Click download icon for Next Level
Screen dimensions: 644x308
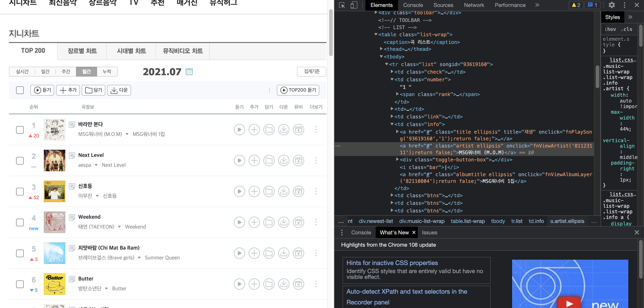point(284,160)
